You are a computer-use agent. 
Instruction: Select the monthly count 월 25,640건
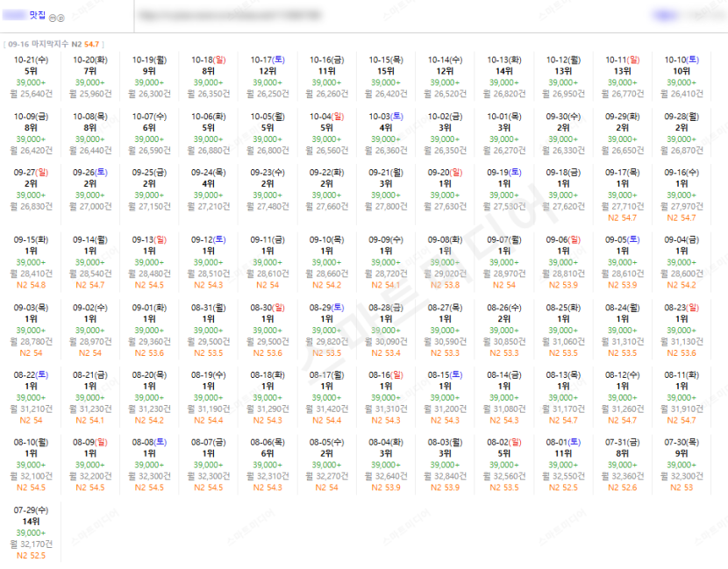click(x=31, y=94)
